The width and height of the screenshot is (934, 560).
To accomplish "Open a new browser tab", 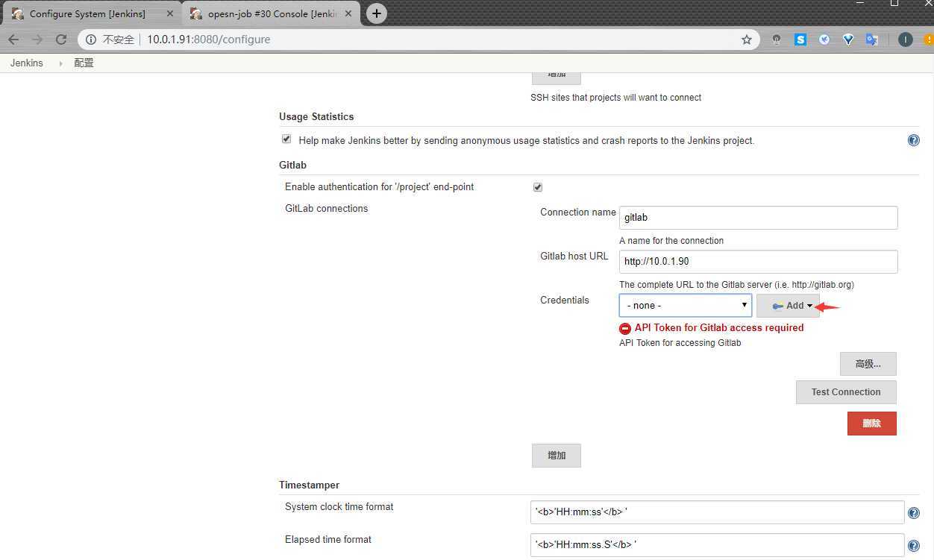I will pyautogui.click(x=377, y=13).
